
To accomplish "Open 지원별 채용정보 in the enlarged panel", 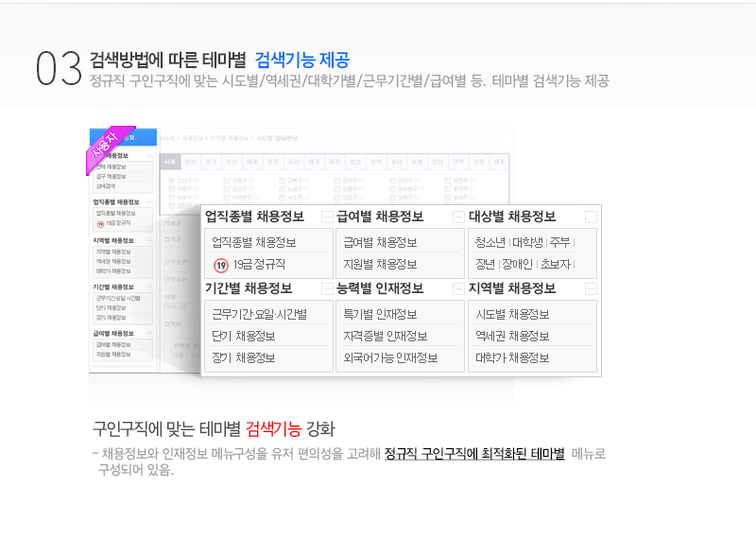I will tap(380, 265).
